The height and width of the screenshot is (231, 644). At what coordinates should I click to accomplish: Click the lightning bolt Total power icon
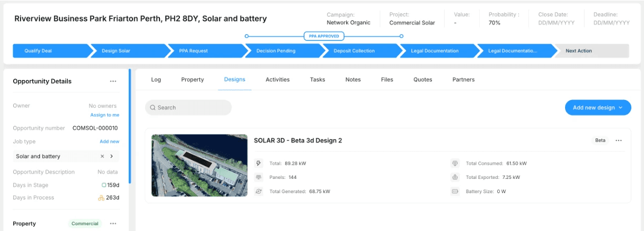point(258,164)
